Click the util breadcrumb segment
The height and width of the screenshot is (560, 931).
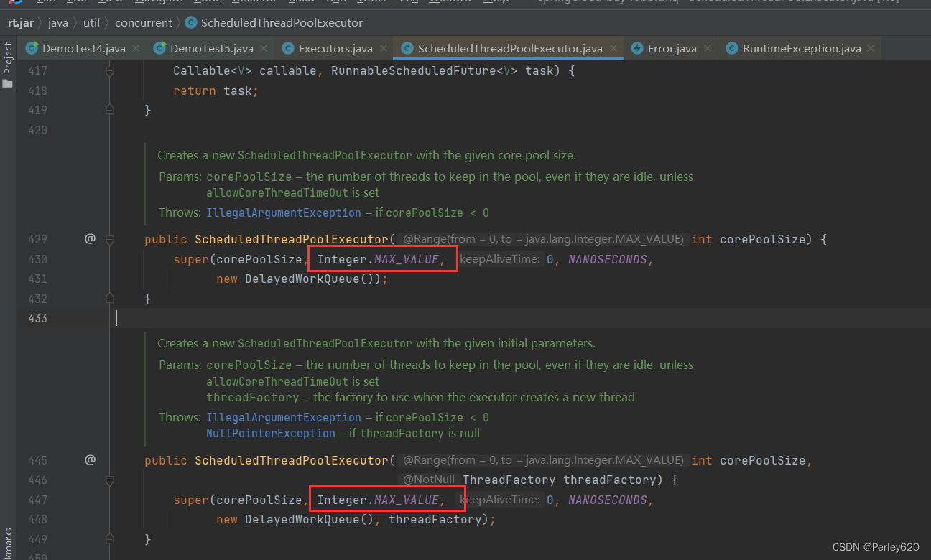pos(91,22)
